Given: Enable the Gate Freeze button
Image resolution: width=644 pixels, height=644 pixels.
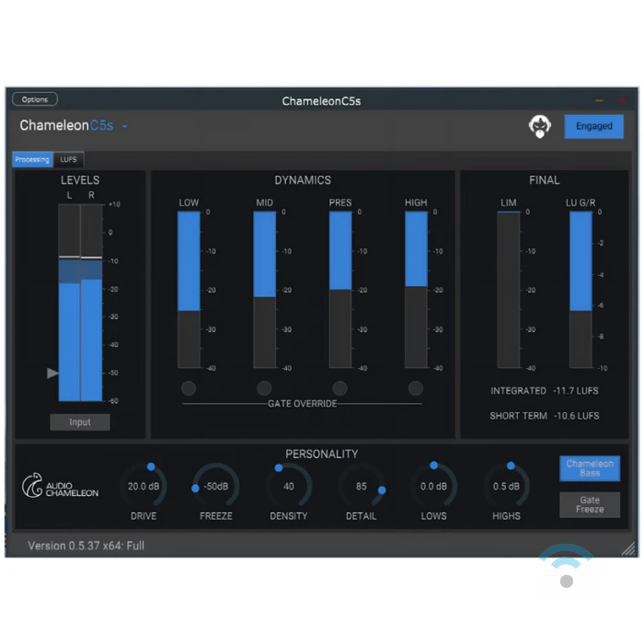Looking at the screenshot, I should pos(590,504).
